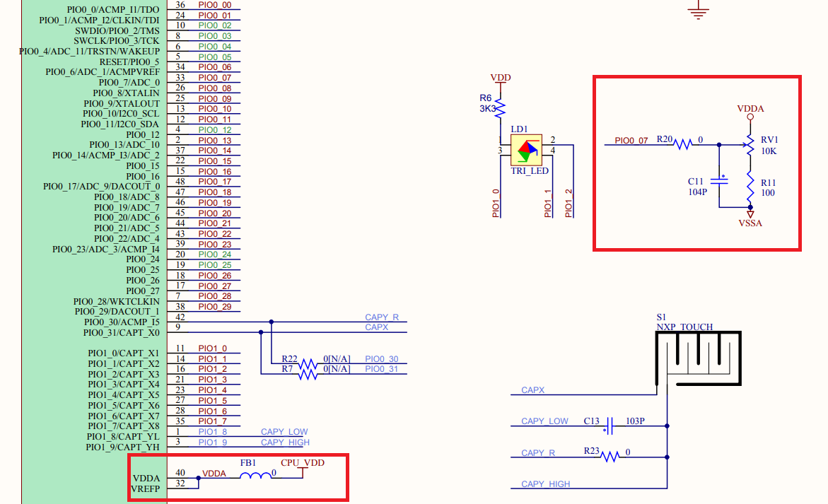Select the C13 103P capacitor symbol
The image size is (828, 504).
(x=610, y=426)
